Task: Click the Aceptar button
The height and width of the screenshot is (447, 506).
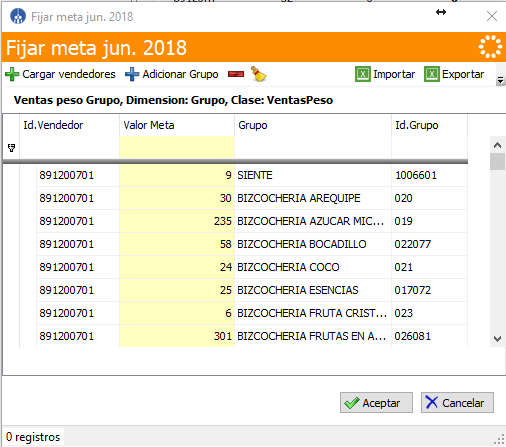Action: pyautogui.click(x=376, y=403)
